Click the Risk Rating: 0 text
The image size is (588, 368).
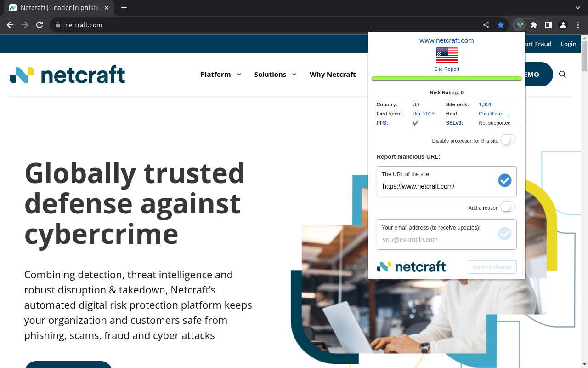pos(447,92)
